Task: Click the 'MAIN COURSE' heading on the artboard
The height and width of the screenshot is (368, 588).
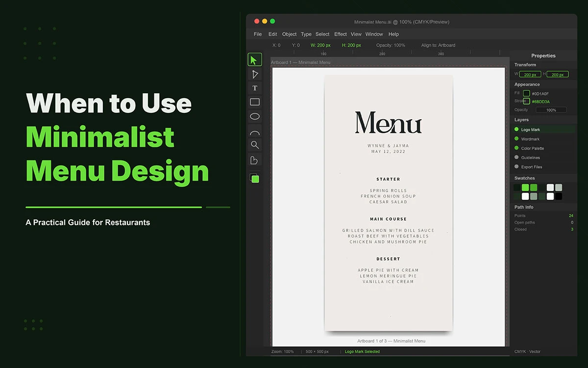Action: coord(388,219)
